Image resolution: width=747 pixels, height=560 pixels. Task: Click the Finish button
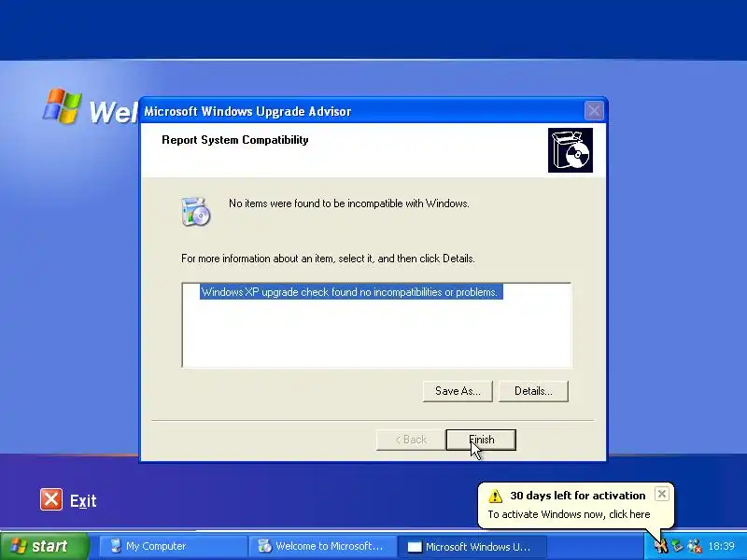481,440
